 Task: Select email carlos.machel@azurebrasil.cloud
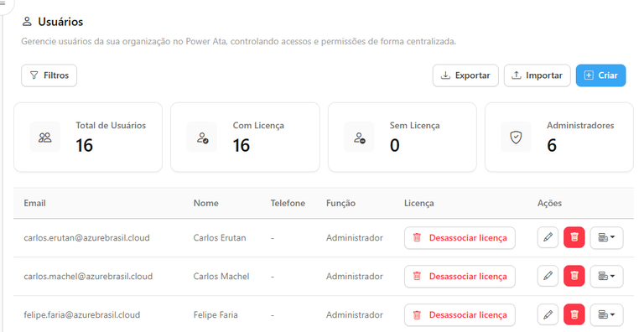(88, 277)
